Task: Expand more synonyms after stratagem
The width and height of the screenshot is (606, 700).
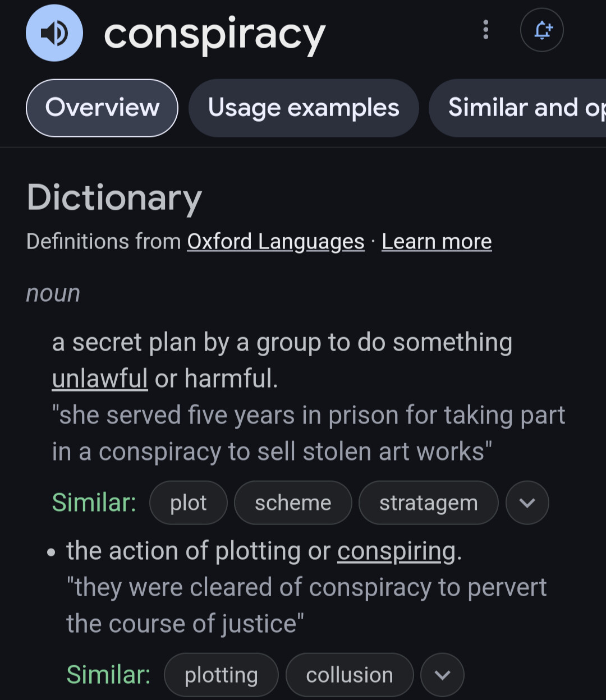Action: (527, 503)
